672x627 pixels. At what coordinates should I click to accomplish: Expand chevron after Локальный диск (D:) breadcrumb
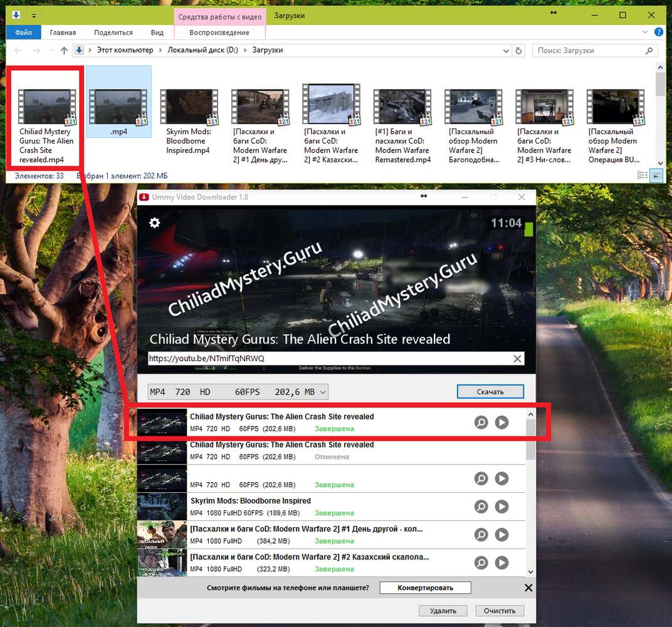[x=245, y=50]
